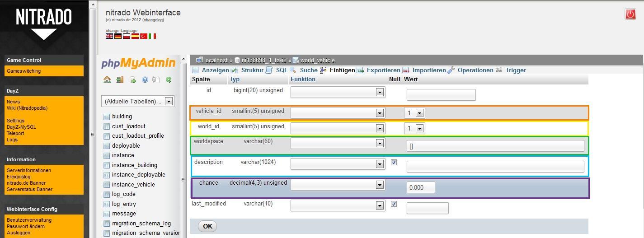Focus the id value input field

click(x=441, y=94)
